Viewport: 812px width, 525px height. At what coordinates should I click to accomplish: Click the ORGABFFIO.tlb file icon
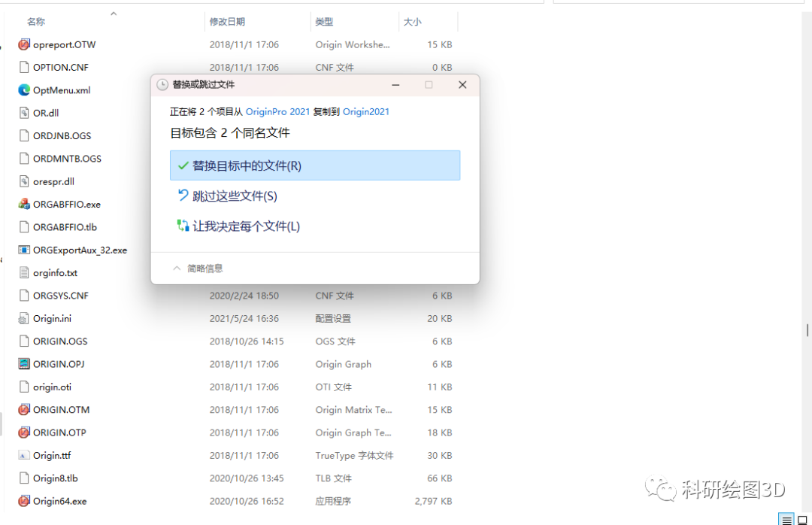[x=24, y=227]
